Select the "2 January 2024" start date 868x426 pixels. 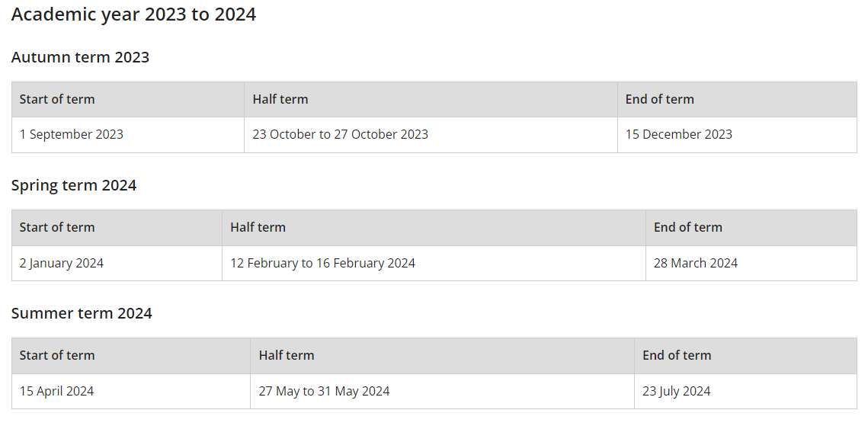(x=62, y=264)
